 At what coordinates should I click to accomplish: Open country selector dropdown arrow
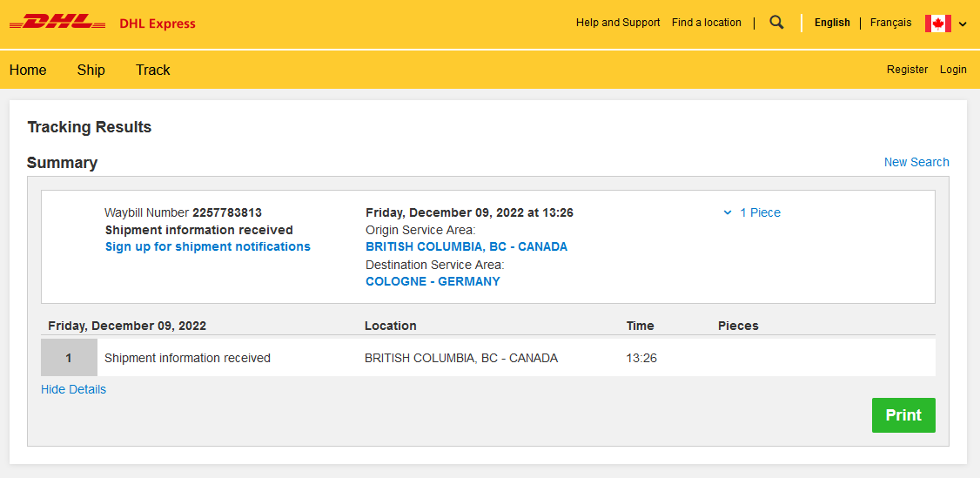tap(963, 24)
